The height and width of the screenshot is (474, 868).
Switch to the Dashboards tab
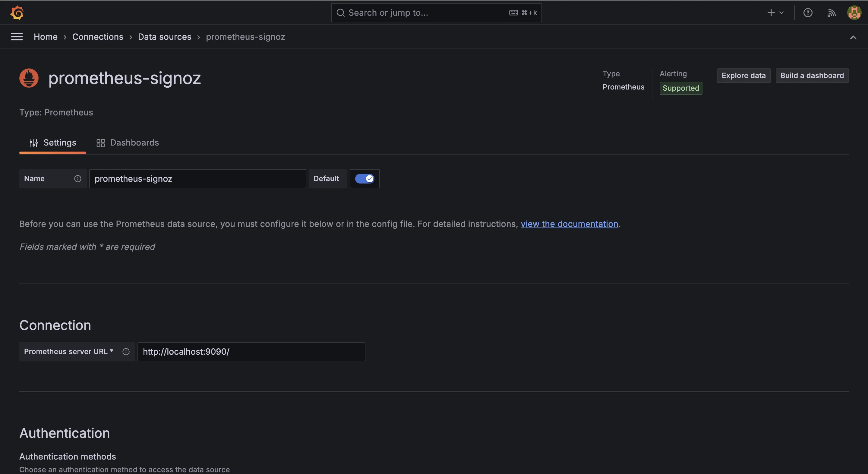127,143
